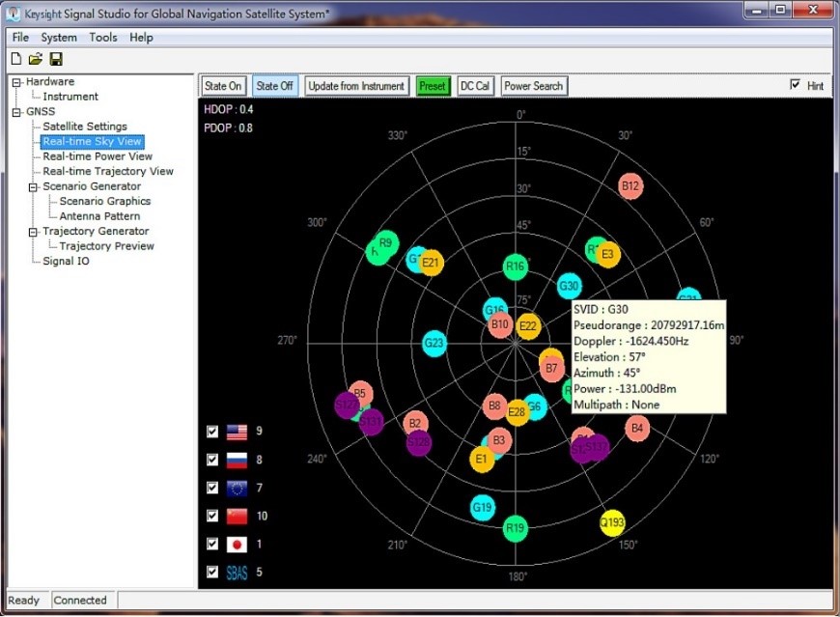
Task: Collapse the Scenario Generator tree node
Action: [x=34, y=186]
